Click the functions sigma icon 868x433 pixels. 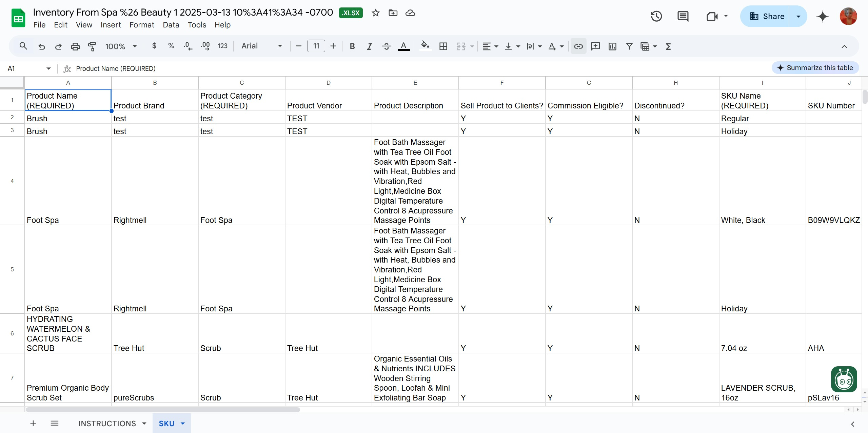tap(668, 46)
